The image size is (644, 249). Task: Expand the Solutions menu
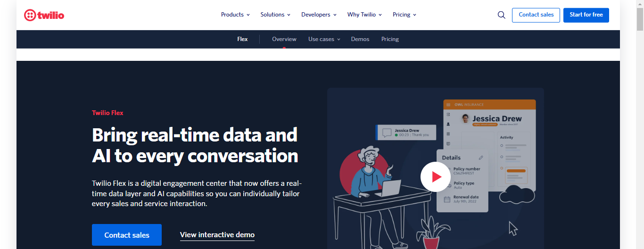pyautogui.click(x=275, y=15)
